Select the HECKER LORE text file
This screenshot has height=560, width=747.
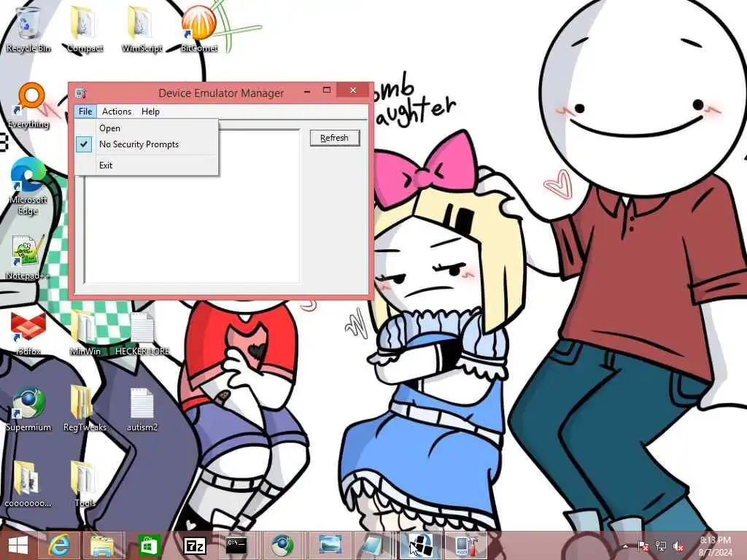(142, 333)
